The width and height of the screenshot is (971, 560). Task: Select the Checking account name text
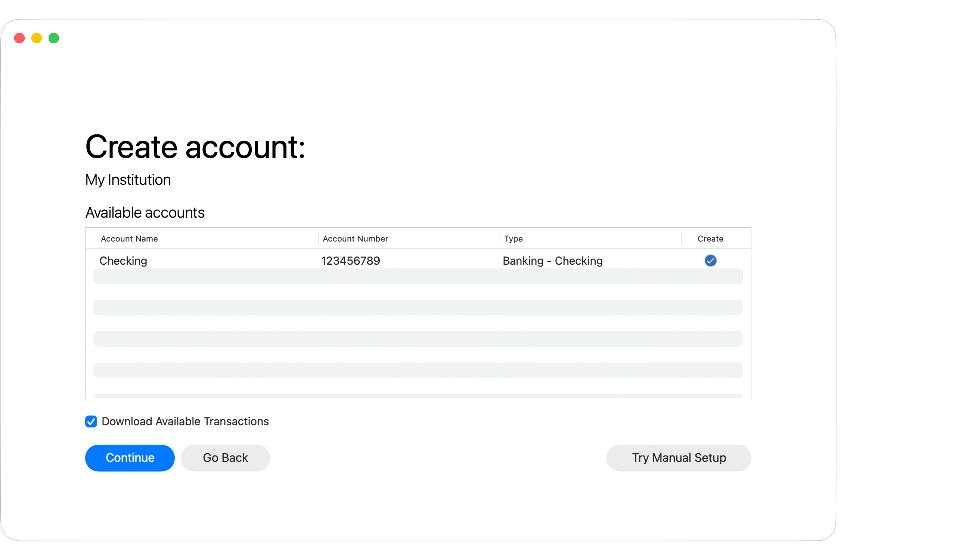(123, 261)
